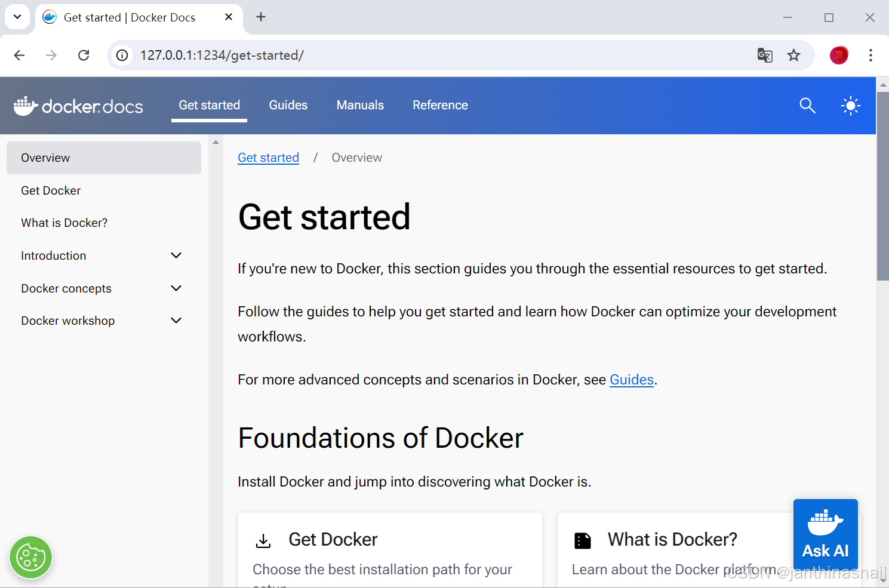Go back to previous page
The width and height of the screenshot is (889, 588).
pyautogui.click(x=19, y=56)
